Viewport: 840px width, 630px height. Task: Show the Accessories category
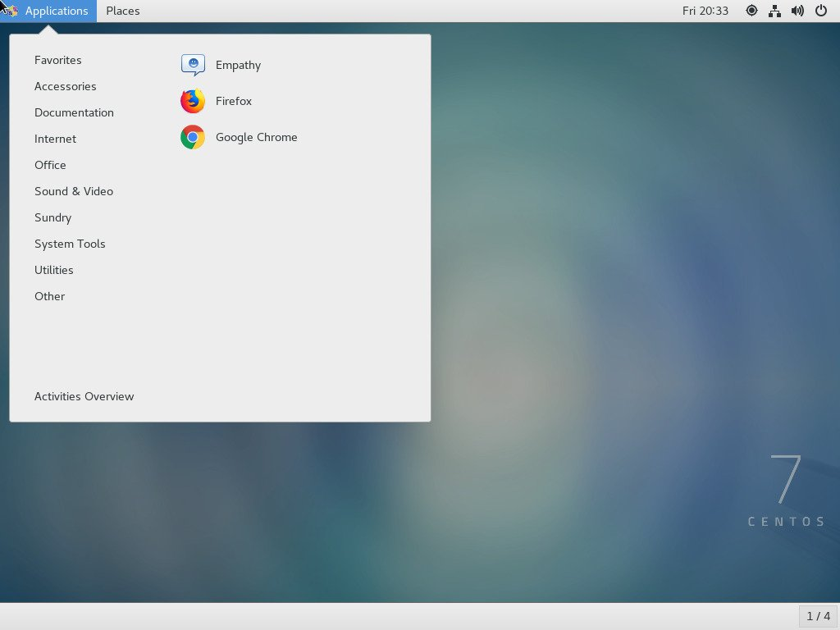(66, 86)
